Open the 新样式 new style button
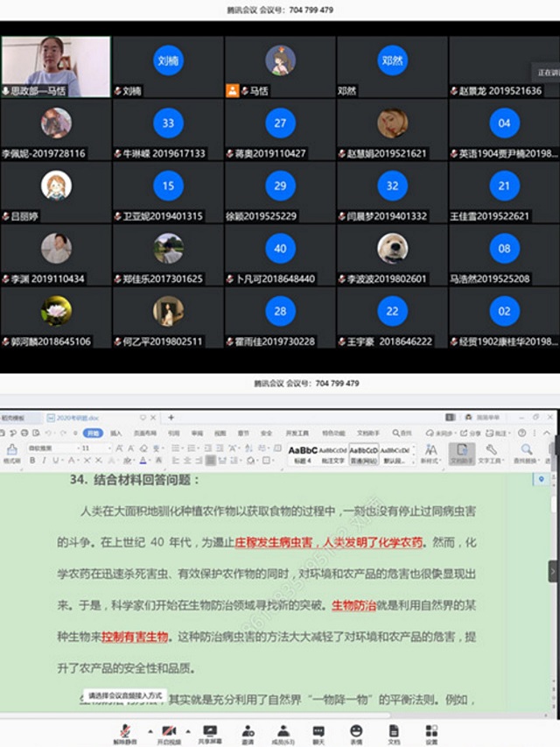Screen dimensions: 560x747 pos(431,454)
